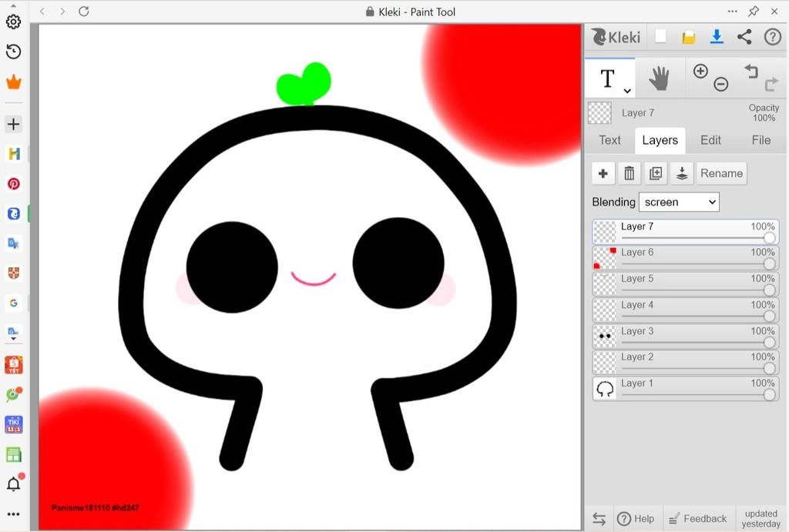The width and height of the screenshot is (789, 532).
Task: Zoom in with the plus magnifier icon
Action: pyautogui.click(x=700, y=71)
